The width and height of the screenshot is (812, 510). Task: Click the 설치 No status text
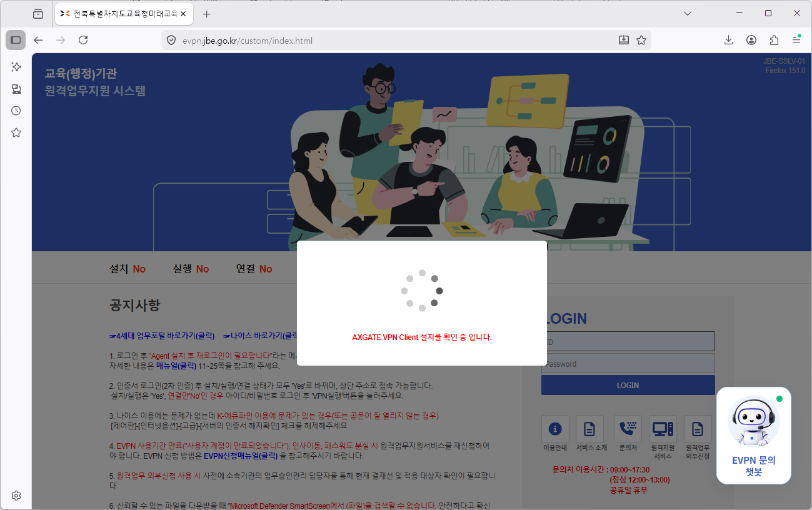[128, 269]
